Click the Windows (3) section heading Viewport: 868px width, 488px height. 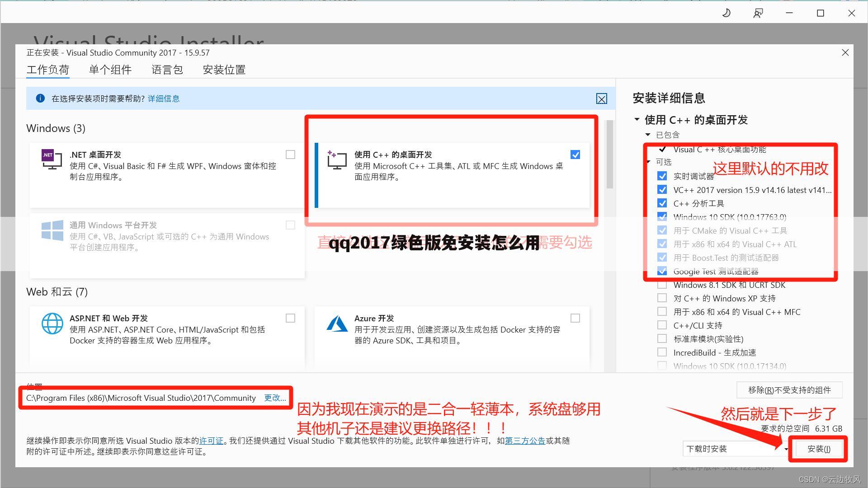point(56,128)
